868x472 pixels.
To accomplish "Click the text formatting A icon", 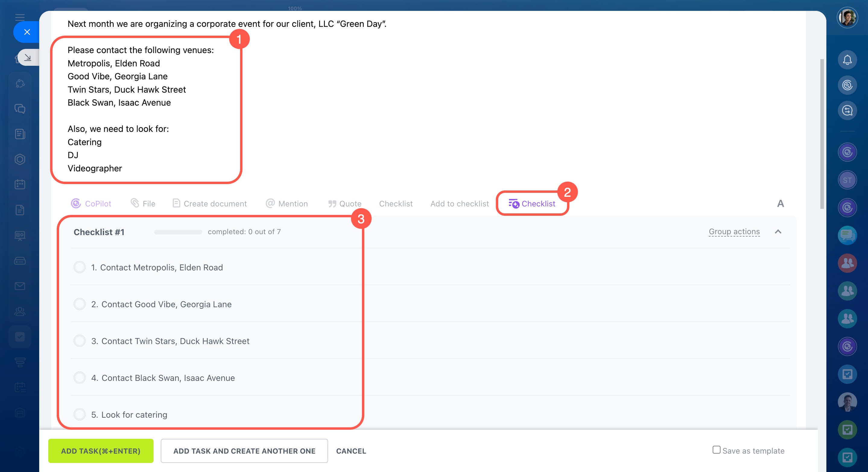I will pos(781,203).
